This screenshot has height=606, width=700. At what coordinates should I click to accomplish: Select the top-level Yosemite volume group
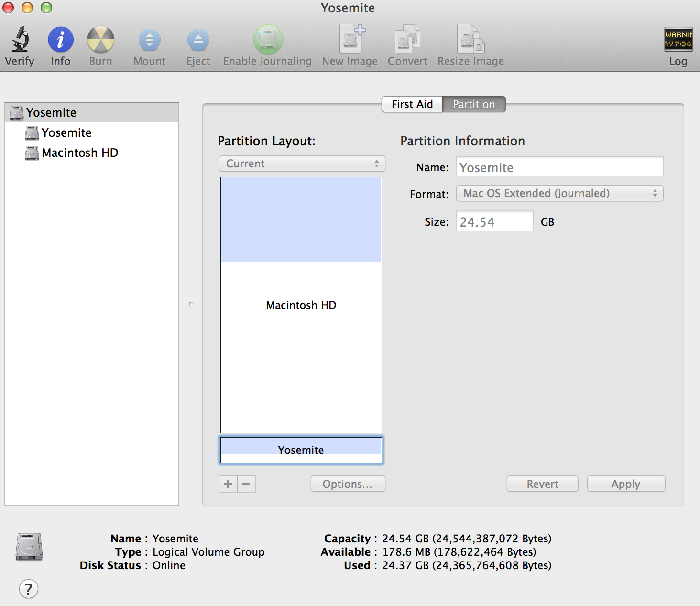[92, 113]
